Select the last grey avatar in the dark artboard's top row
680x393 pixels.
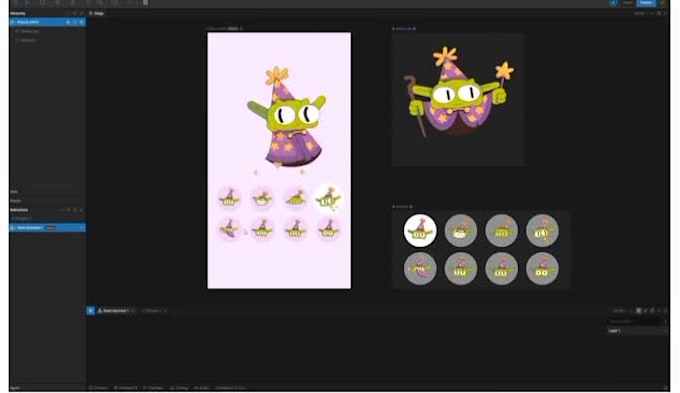point(542,230)
